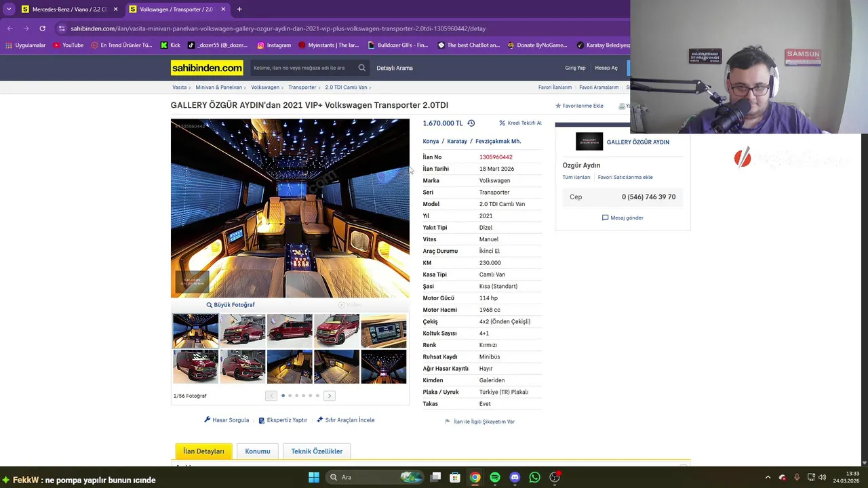The height and width of the screenshot is (488, 868).
Task: Open OBS Studio from taskbar
Action: tap(555, 477)
